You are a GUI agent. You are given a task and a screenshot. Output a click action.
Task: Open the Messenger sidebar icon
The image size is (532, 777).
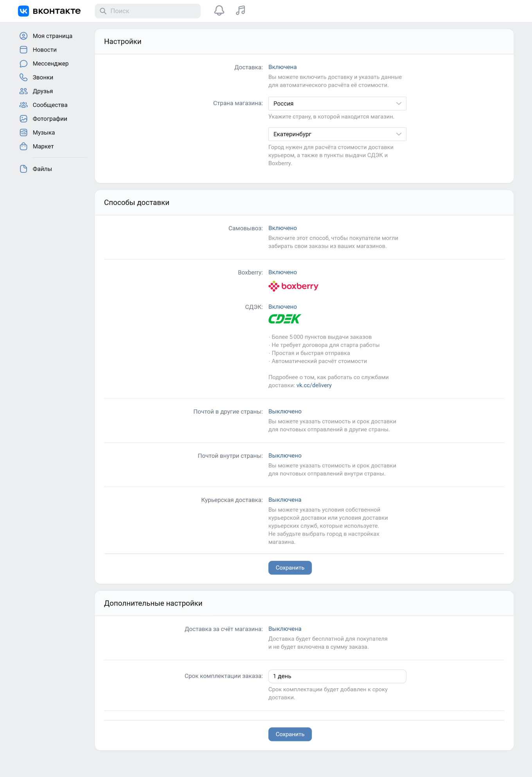[x=23, y=64]
